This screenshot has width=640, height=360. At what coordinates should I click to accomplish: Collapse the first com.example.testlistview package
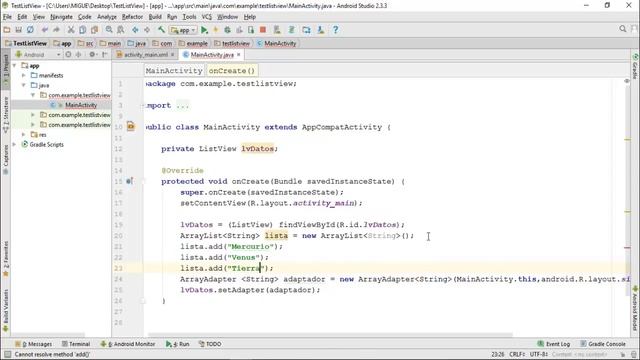[x=33, y=95]
